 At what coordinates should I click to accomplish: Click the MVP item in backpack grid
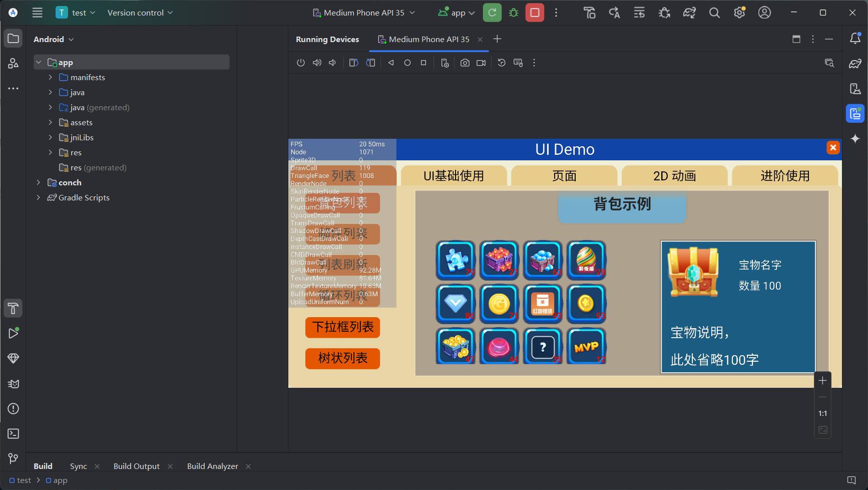(586, 346)
